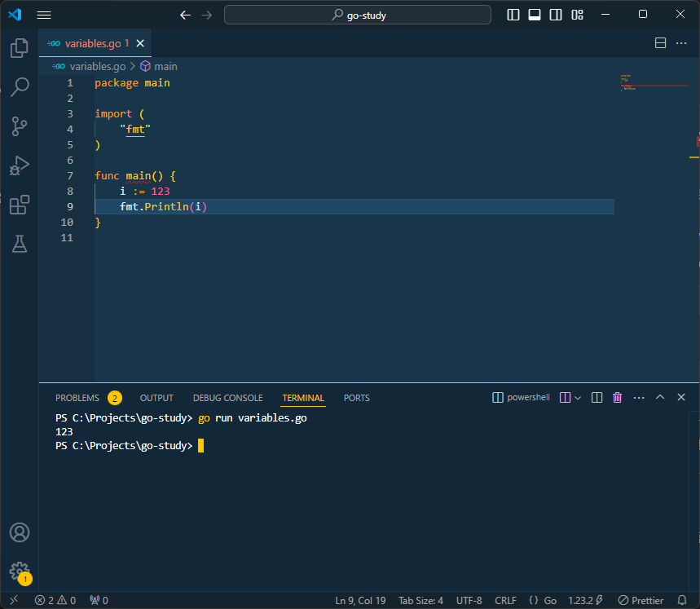
Task: Toggle the primary side bar layout
Action: tap(513, 15)
